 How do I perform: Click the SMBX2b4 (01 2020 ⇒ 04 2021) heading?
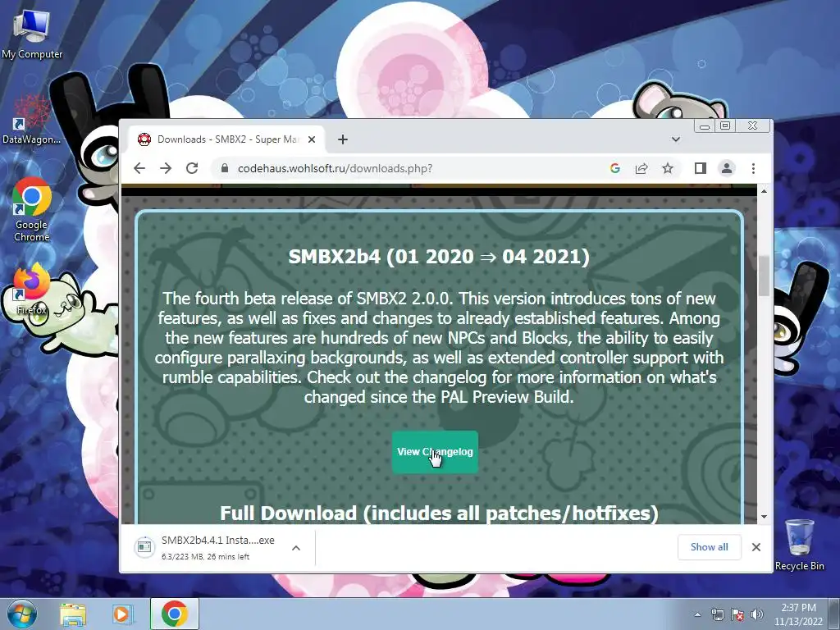click(439, 256)
